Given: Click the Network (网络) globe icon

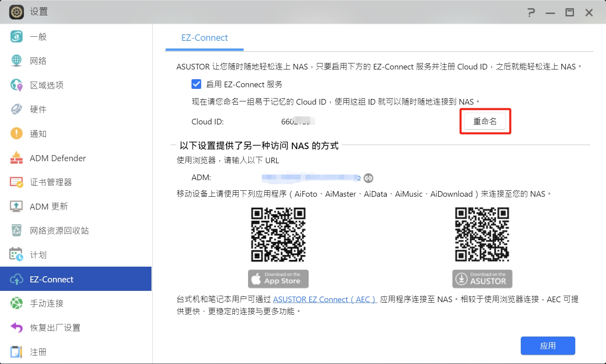Looking at the screenshot, I should 17,61.
